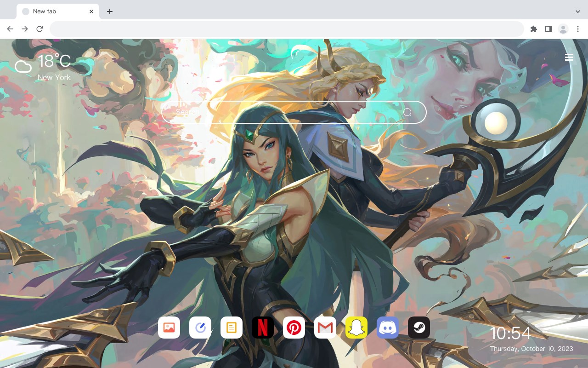Open the yellow notes shortcut icon

click(232, 328)
